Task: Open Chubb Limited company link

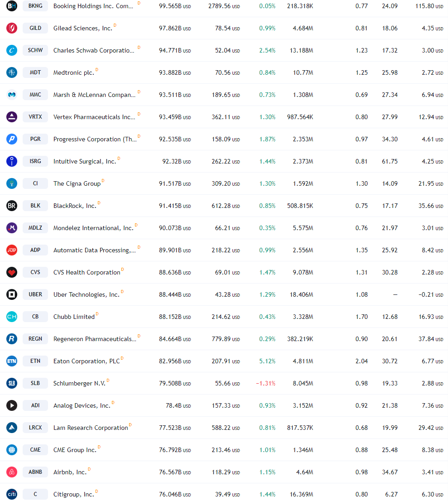Action: pos(74,317)
